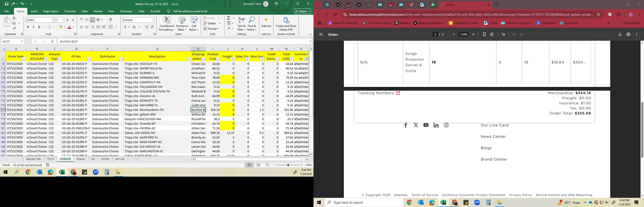
Task: Open the PDF viewer sidebar menu icon
Action: 321,34
